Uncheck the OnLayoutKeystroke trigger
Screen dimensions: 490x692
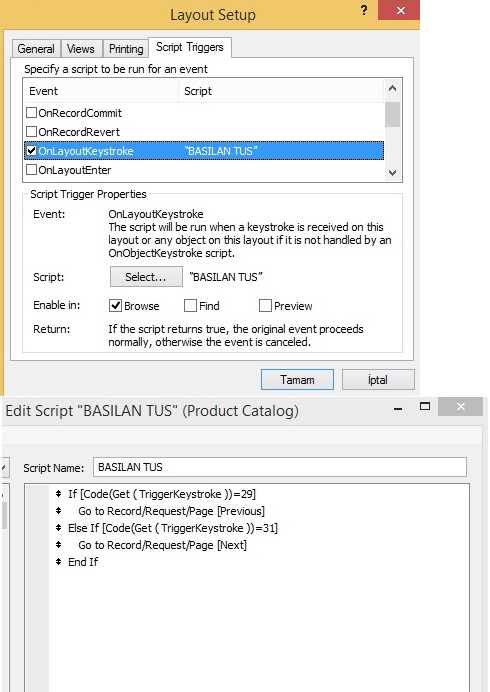(31, 150)
